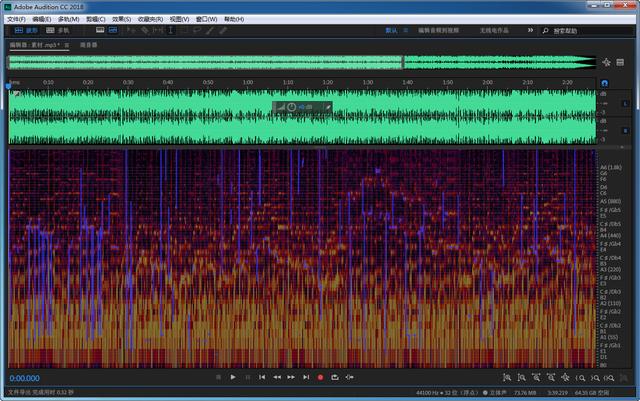Open the 收藏夹(R) menu
This screenshot has height=401, width=640.
(x=150, y=19)
